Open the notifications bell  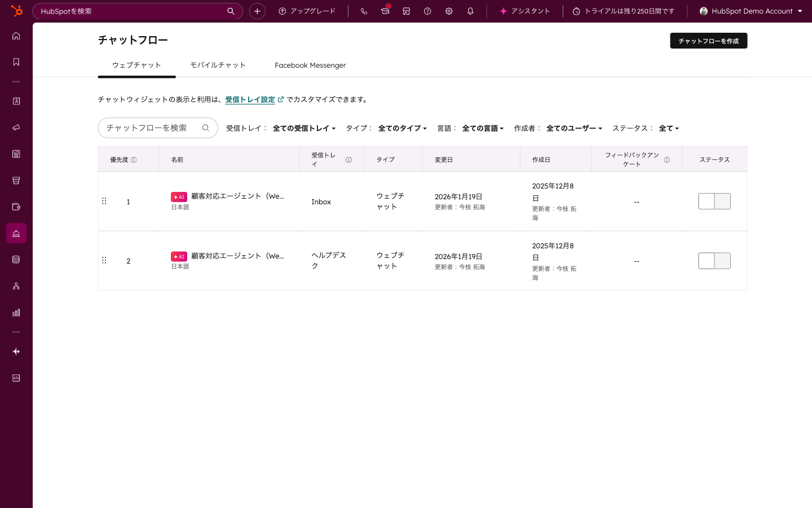point(470,11)
